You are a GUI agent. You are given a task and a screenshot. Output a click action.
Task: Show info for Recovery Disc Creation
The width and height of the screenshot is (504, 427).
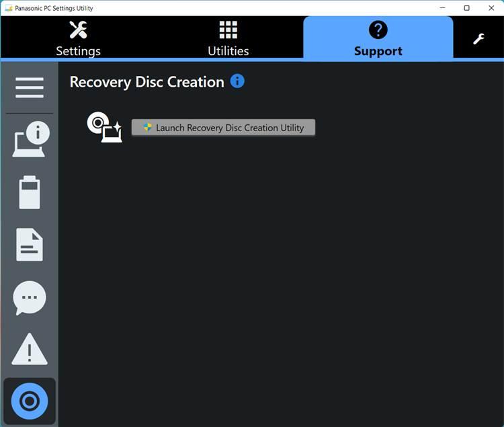click(x=237, y=81)
